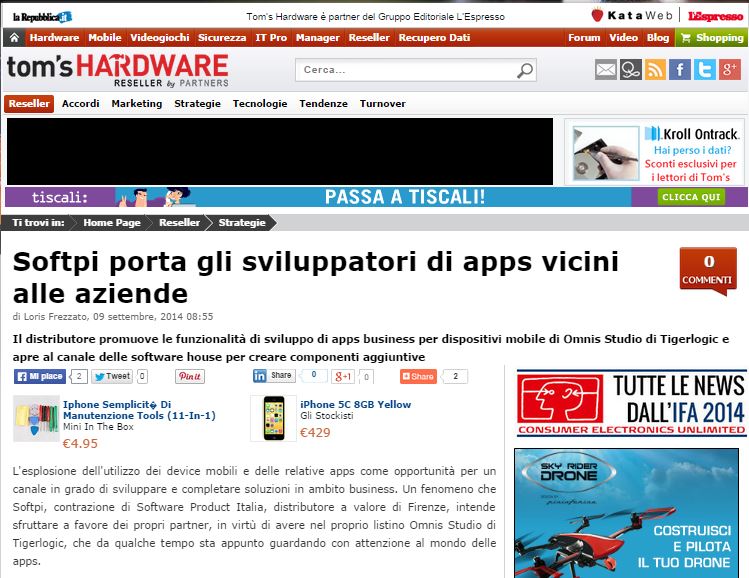The height and width of the screenshot is (578, 749).
Task: Open the Facebook page icon
Action: coord(680,70)
